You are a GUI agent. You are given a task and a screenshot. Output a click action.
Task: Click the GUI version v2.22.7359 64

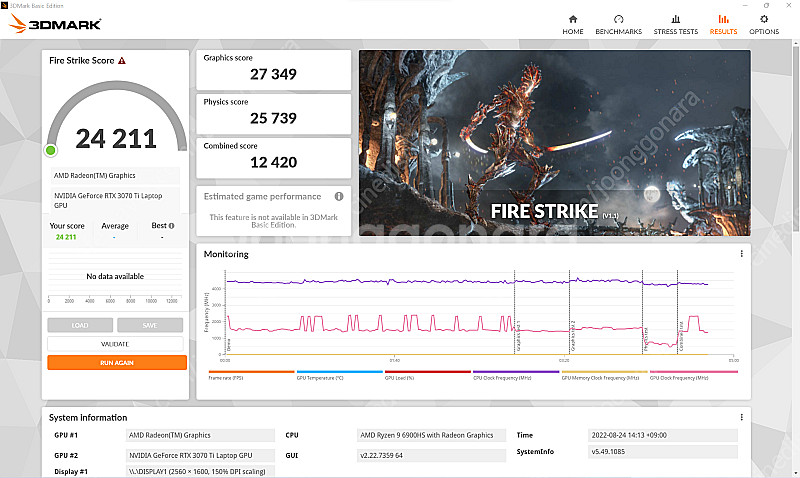(431, 455)
